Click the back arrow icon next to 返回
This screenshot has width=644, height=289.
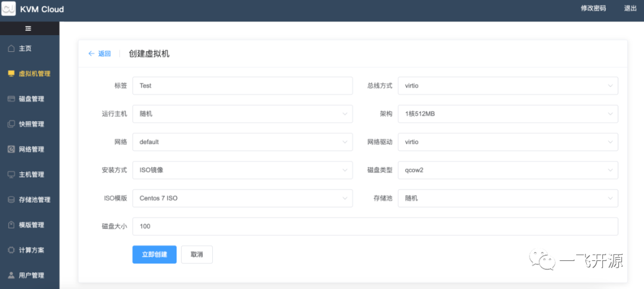91,54
